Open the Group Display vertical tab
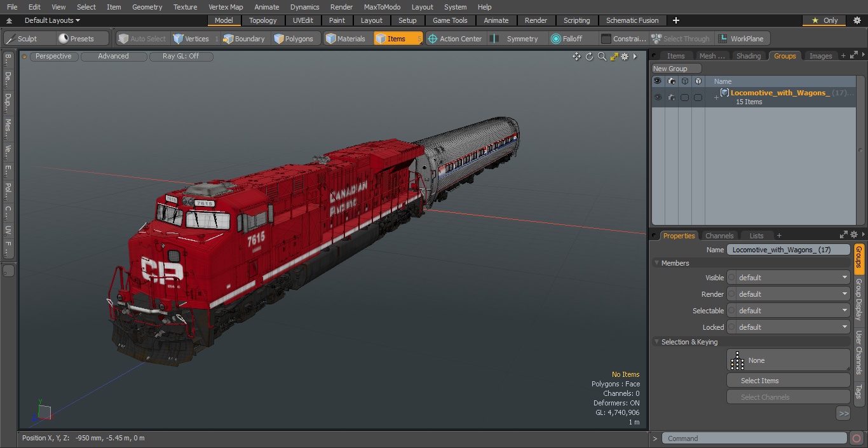Viewport: 868px width, 448px height. 858,299
